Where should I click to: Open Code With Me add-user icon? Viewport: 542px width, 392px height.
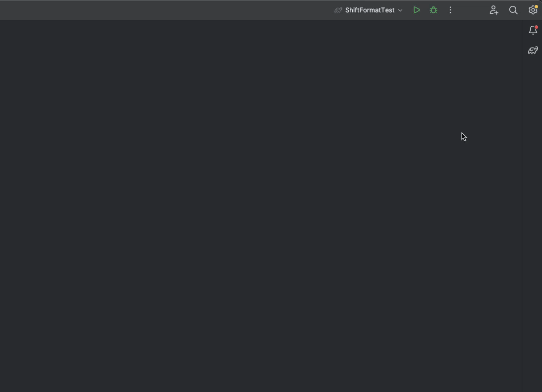click(493, 10)
